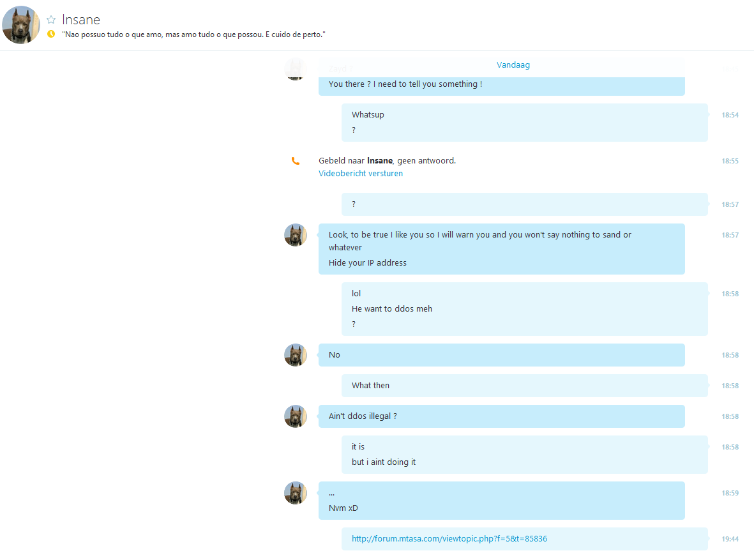Click the 18:55 timestamp of missed call
The width and height of the screenshot is (754, 560).
tap(730, 161)
